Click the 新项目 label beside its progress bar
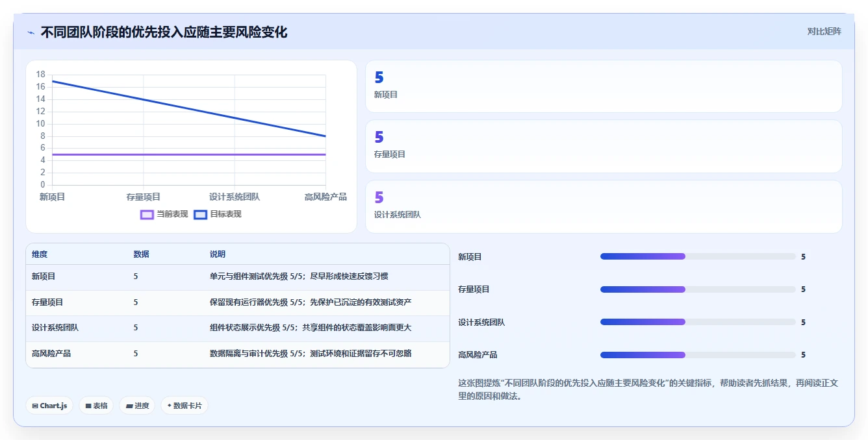This screenshot has height=440, width=868. click(x=470, y=257)
